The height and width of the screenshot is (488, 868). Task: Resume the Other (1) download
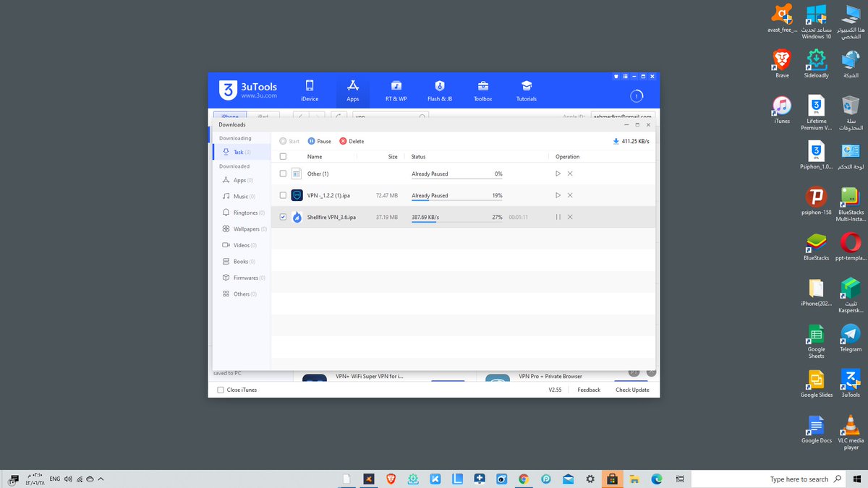558,174
